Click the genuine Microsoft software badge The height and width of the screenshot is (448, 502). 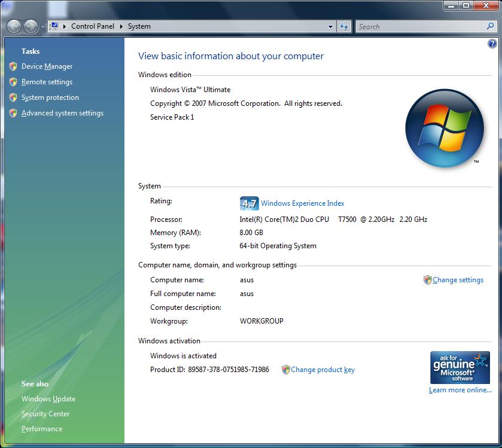(460, 367)
